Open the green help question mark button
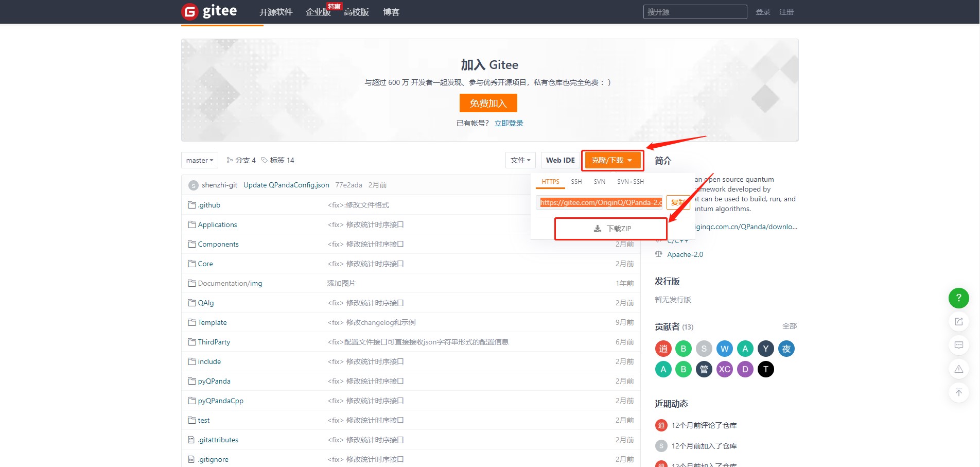 point(958,298)
